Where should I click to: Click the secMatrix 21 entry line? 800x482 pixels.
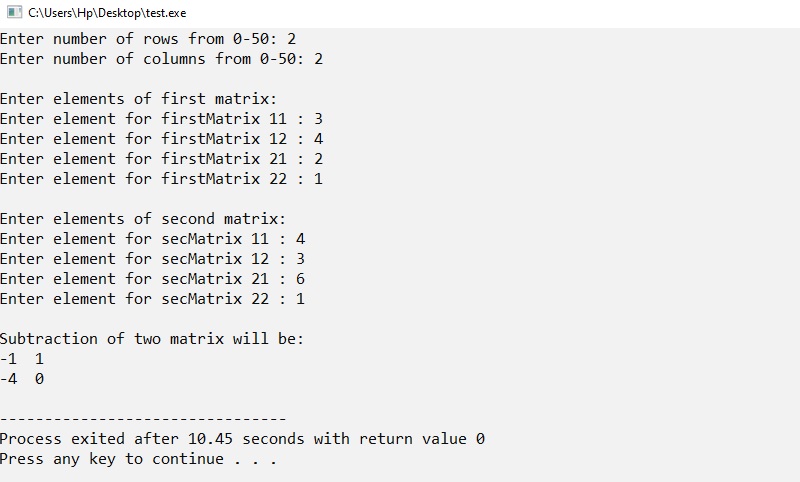[x=153, y=278]
